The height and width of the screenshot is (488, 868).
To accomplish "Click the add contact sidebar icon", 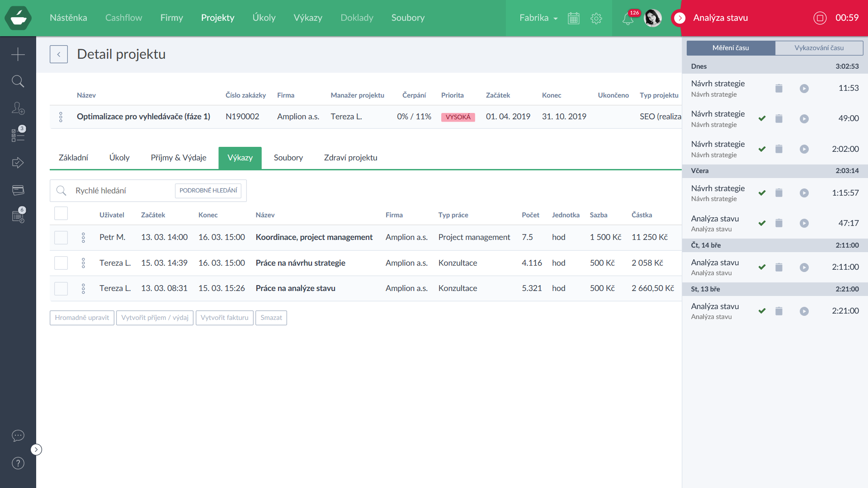I will [x=18, y=108].
